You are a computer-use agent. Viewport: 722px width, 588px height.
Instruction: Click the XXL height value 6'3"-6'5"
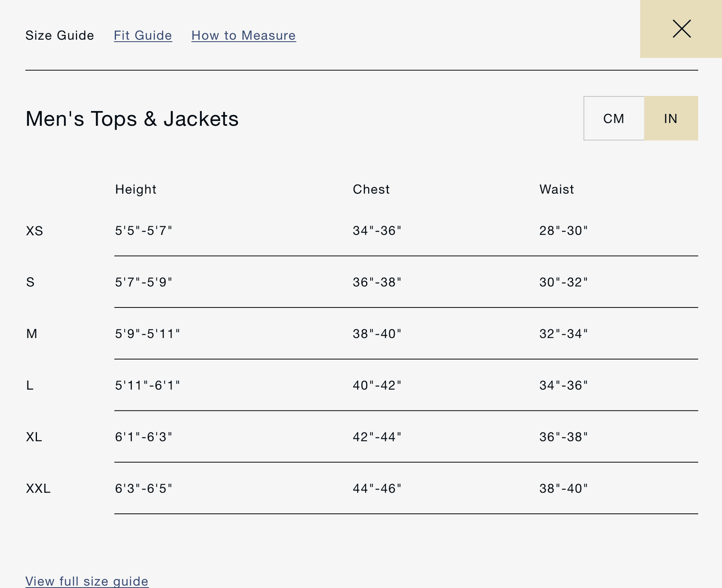[144, 488]
